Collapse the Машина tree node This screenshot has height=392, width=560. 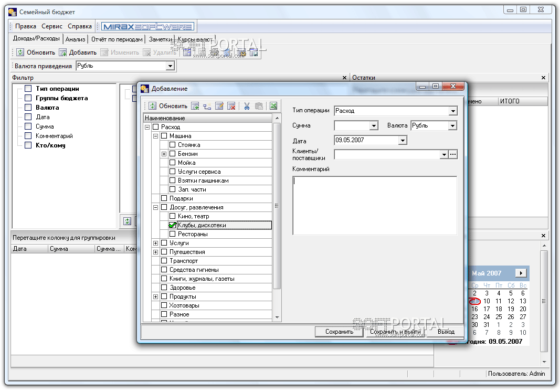coord(156,136)
